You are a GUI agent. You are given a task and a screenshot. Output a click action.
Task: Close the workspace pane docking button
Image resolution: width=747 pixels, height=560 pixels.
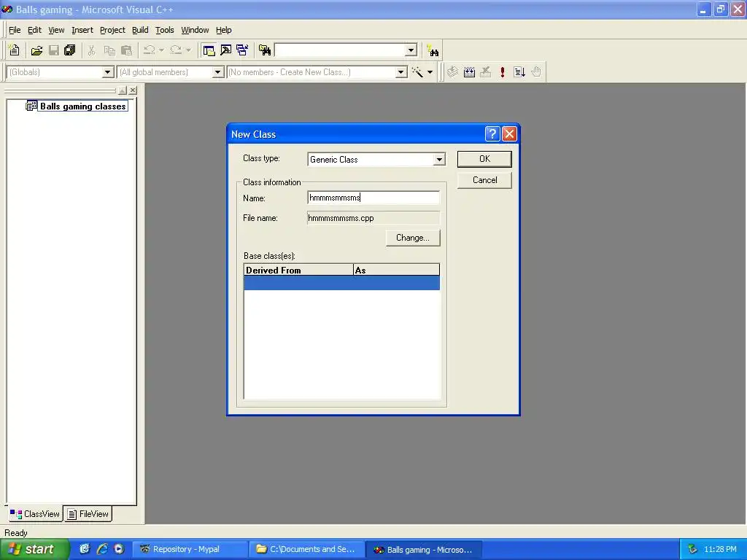coord(133,90)
